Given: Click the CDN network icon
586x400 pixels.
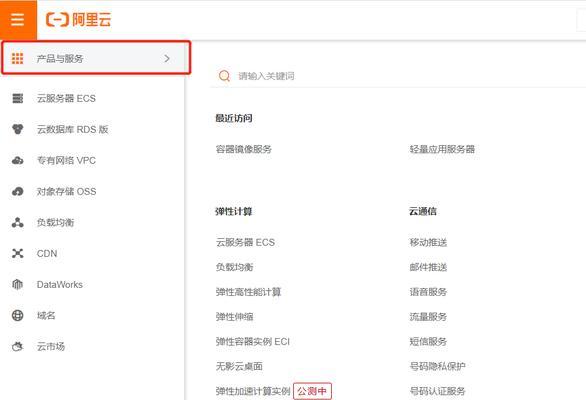Looking at the screenshot, I should [x=18, y=253].
